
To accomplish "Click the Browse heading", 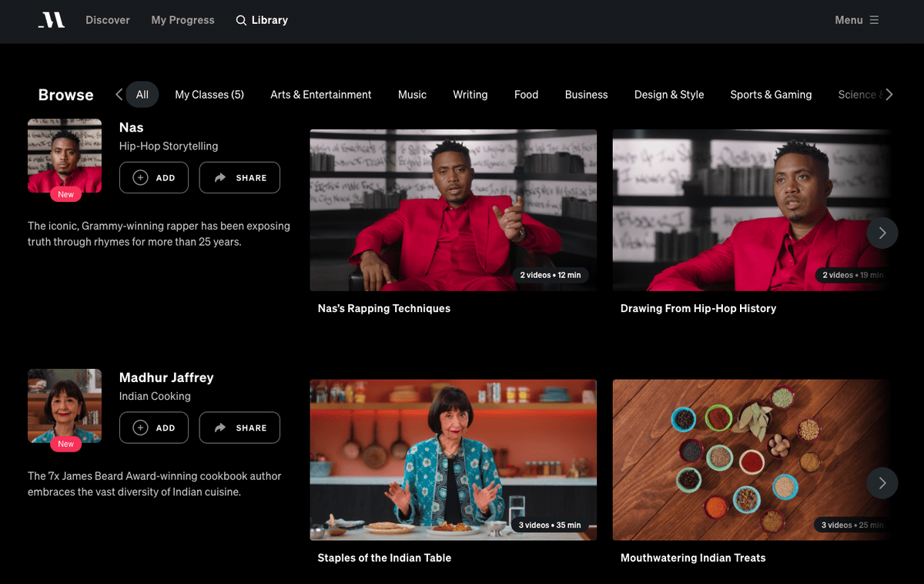I will [66, 95].
